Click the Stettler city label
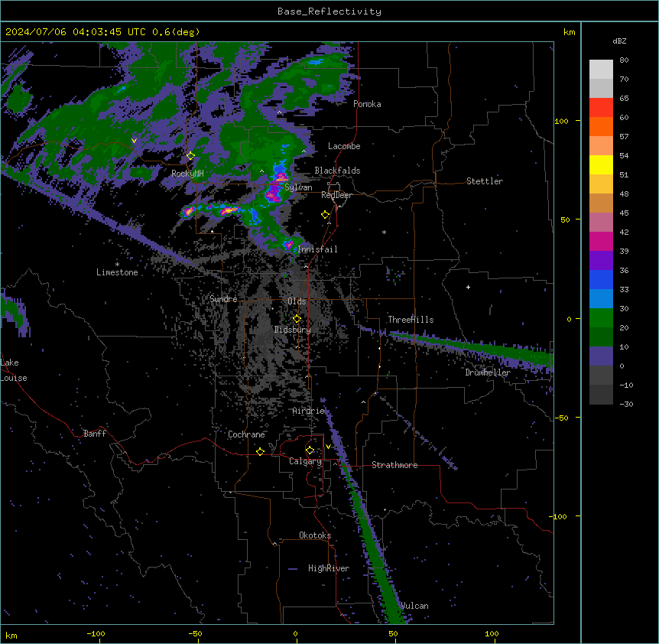Image resolution: width=659 pixels, height=644 pixels. point(484,181)
